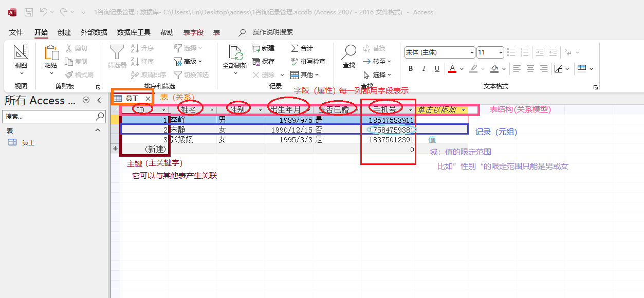The image size is (644, 298).
Task: Switch to the 外部数据 ribbon tab
Action: pos(94,32)
